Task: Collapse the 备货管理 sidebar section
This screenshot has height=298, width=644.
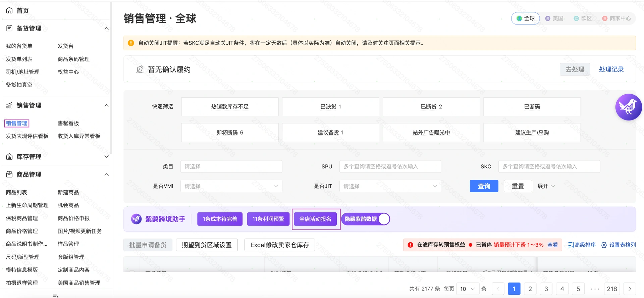Action: (107, 29)
